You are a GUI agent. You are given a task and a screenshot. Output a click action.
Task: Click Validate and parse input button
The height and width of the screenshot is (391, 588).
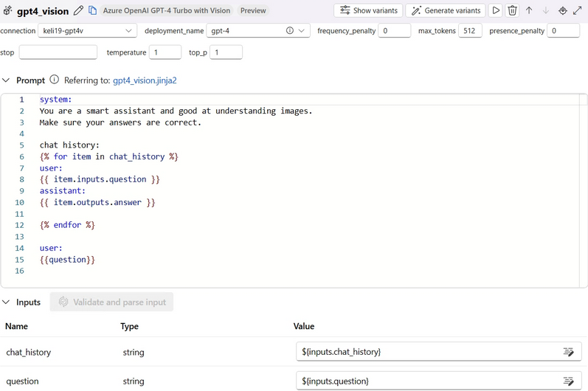coord(111,302)
